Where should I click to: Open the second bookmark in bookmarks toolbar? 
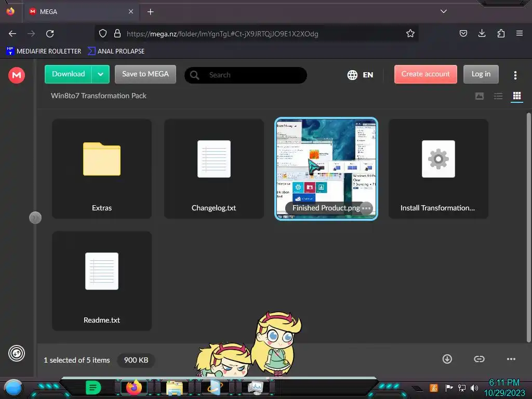point(116,51)
